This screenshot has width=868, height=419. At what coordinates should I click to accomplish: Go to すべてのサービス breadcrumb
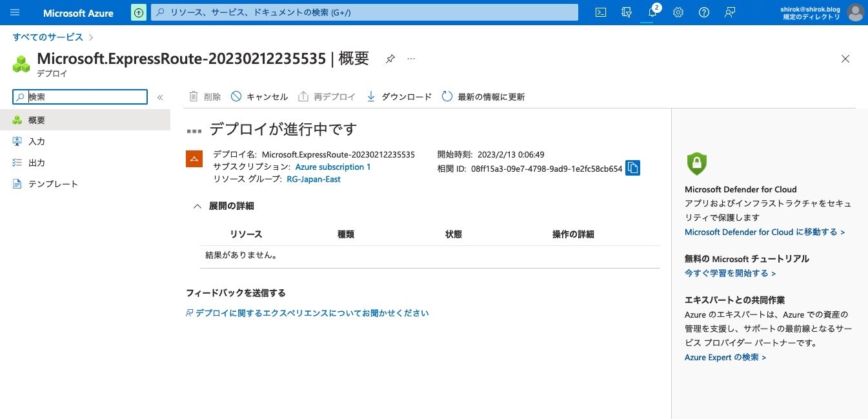[x=48, y=37]
